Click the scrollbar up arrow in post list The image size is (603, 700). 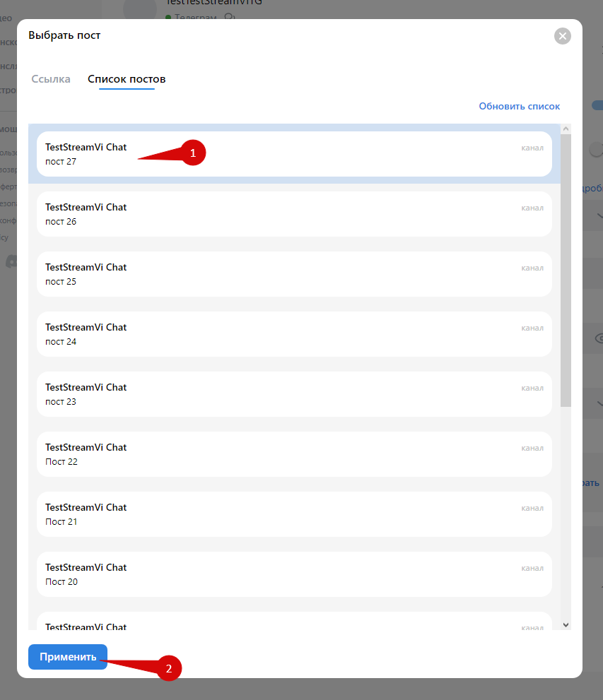(565, 129)
